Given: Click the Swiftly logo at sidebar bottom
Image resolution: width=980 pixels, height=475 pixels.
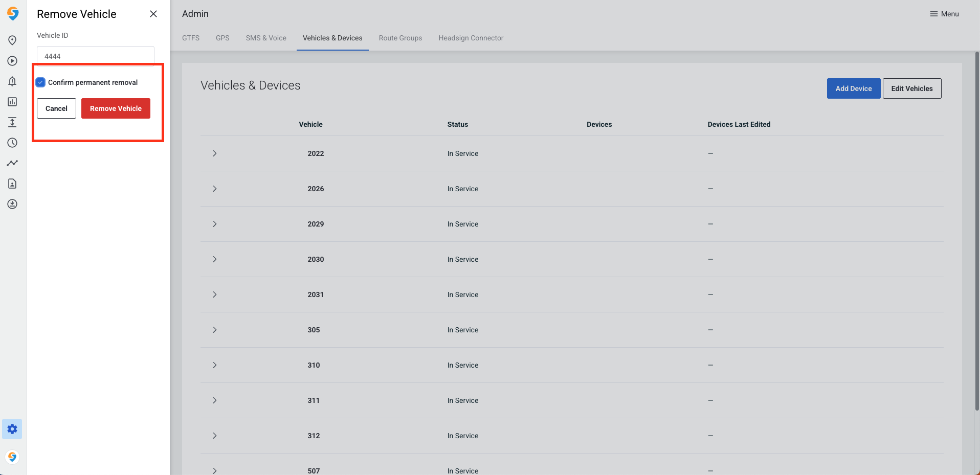Looking at the screenshot, I should click(x=12, y=457).
